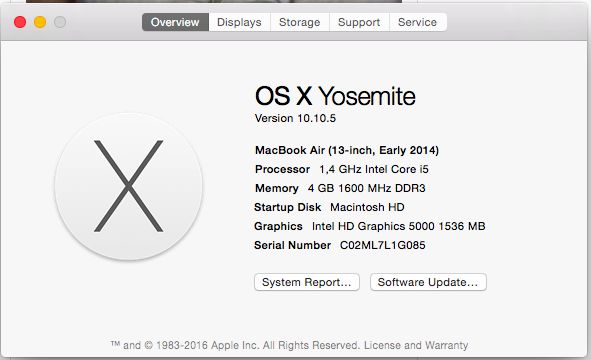Close the About This Mac window
Image resolution: width=591 pixels, height=360 pixels.
(x=20, y=22)
